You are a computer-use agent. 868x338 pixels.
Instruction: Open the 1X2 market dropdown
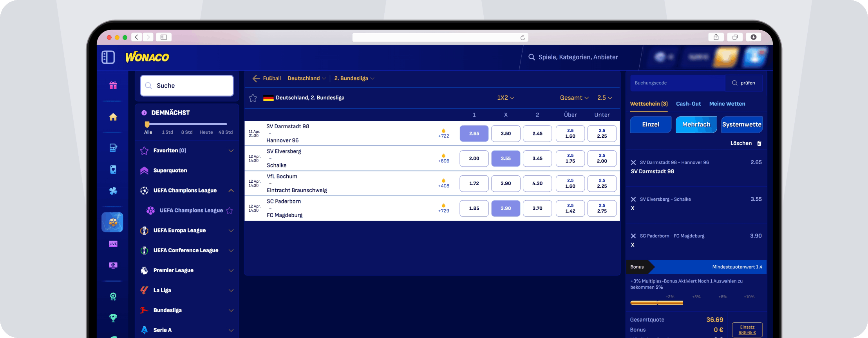[506, 98]
